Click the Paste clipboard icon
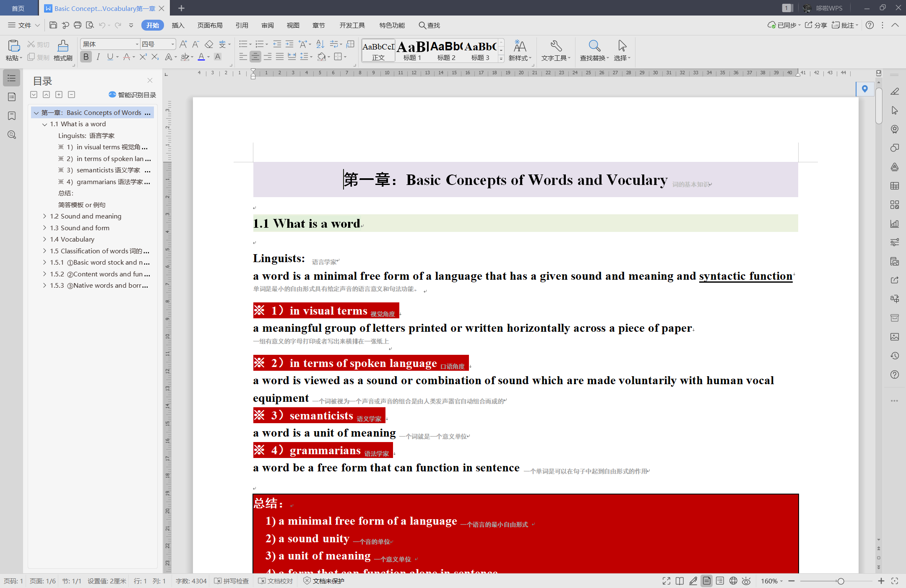This screenshot has height=588, width=906. (13, 46)
